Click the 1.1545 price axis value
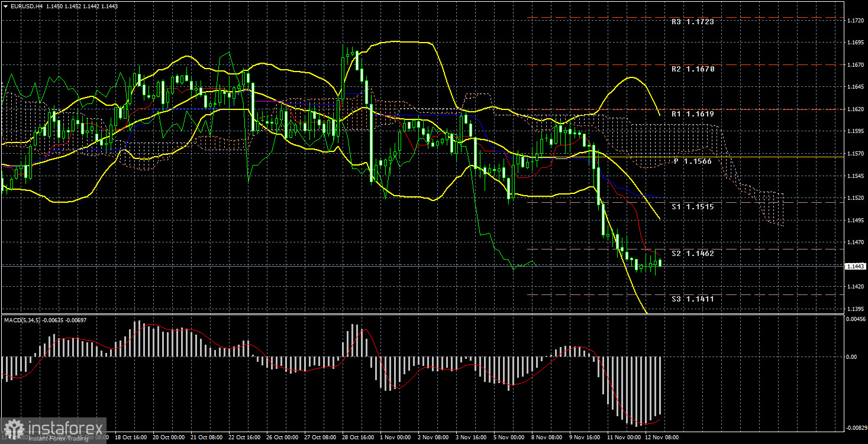 point(856,176)
